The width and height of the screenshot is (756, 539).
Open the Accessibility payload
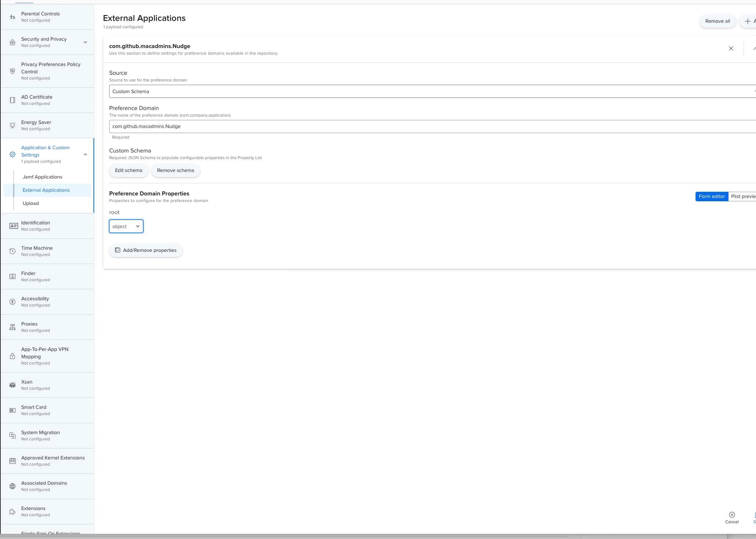47,302
